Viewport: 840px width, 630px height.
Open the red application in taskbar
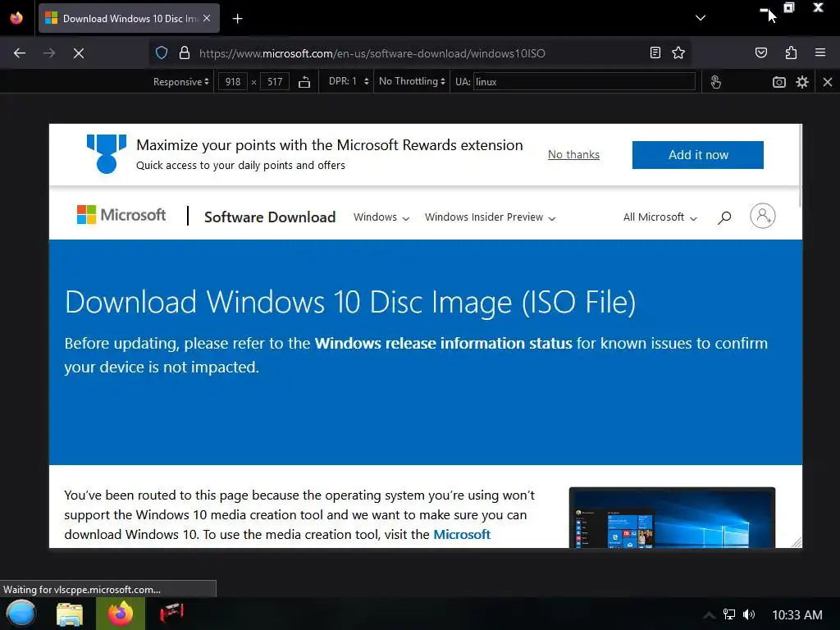click(x=171, y=614)
